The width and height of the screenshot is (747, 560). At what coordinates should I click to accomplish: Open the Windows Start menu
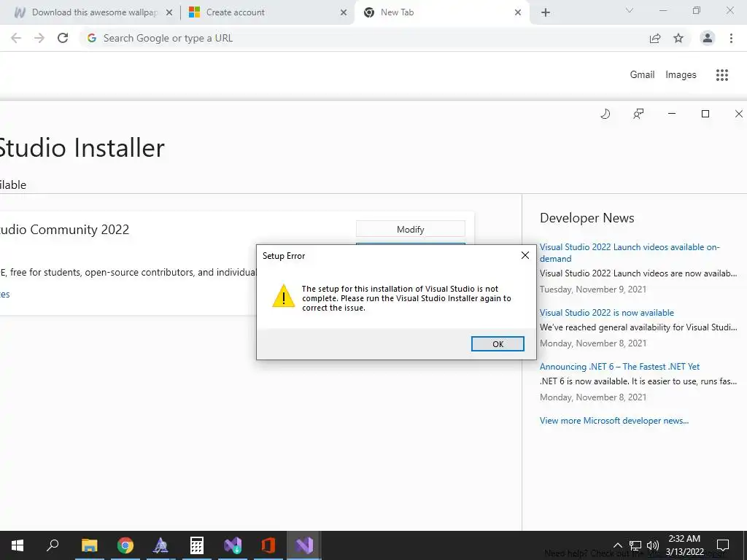point(18,545)
